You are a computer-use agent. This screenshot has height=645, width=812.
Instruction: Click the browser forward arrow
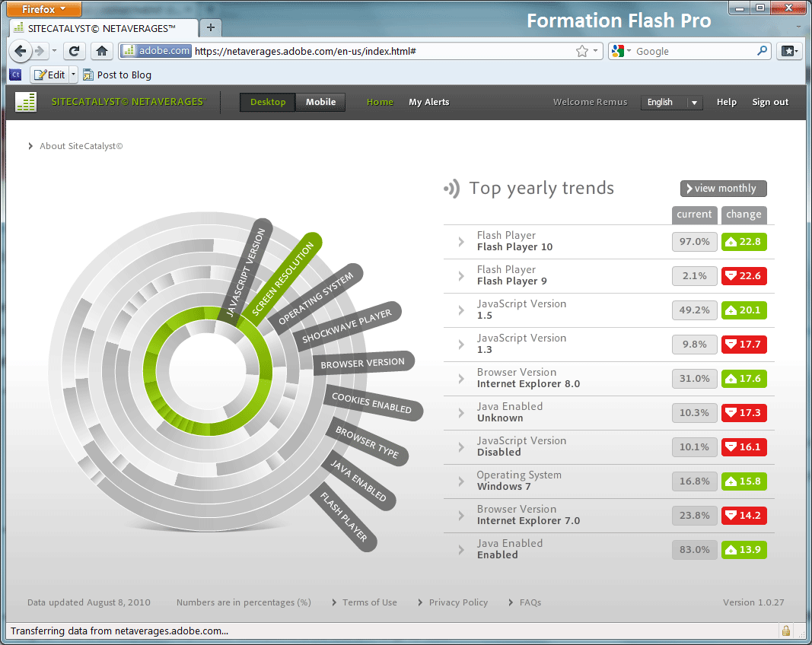click(40, 51)
